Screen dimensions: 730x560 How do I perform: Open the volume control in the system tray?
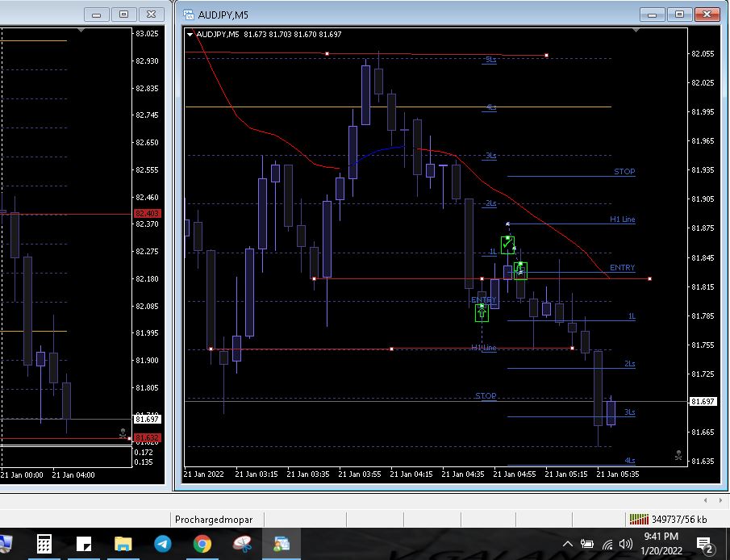625,545
